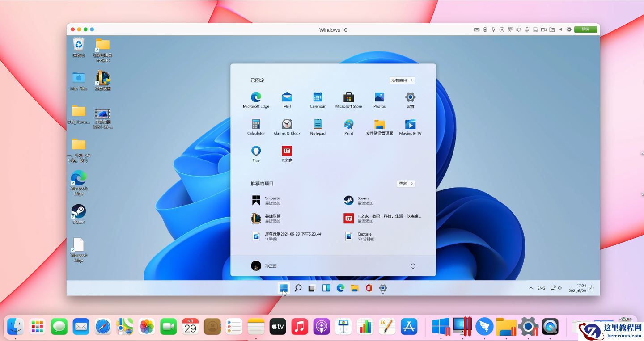The width and height of the screenshot is (644, 341).
Task: Open Steam in the recommended list
Action: [362, 200]
